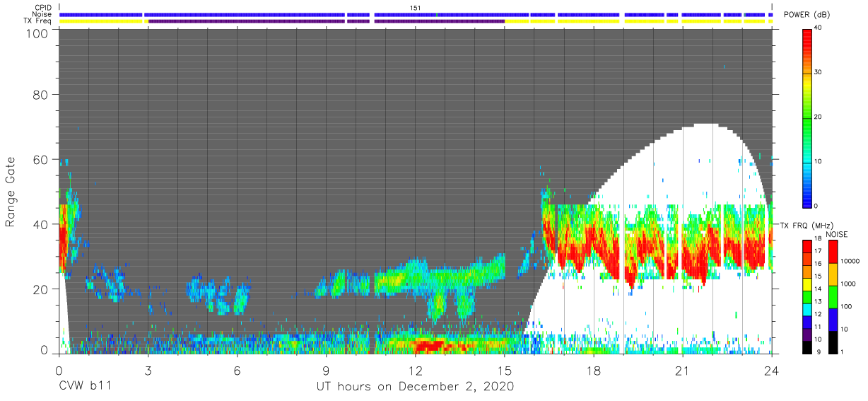Screen dimensions: 868x401
Task: Click range gate axis tick 80
Action: (x=41, y=94)
